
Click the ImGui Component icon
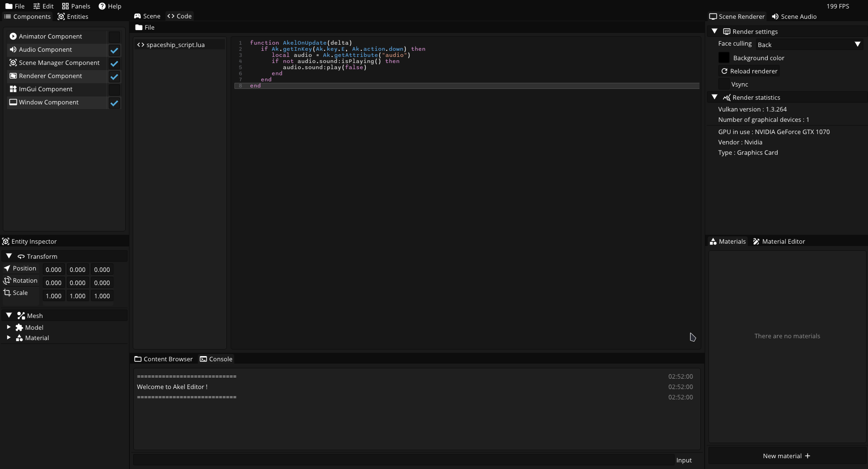pos(13,89)
